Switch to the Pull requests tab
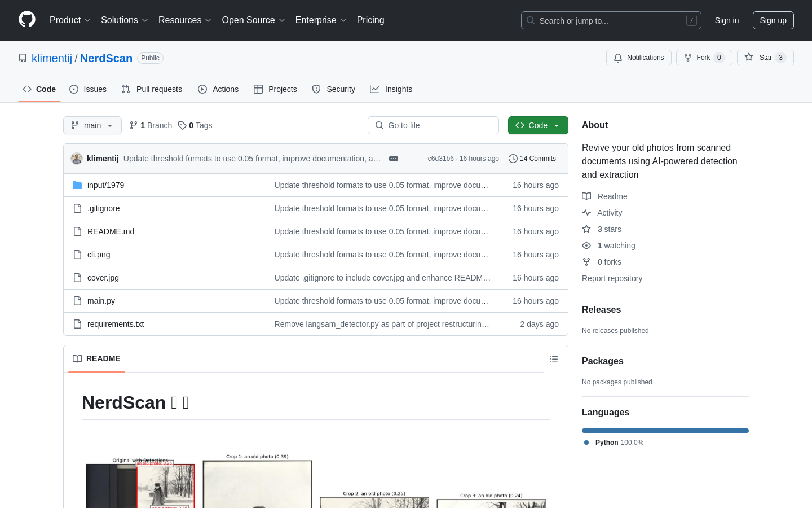The width and height of the screenshot is (812, 508). pos(152,89)
